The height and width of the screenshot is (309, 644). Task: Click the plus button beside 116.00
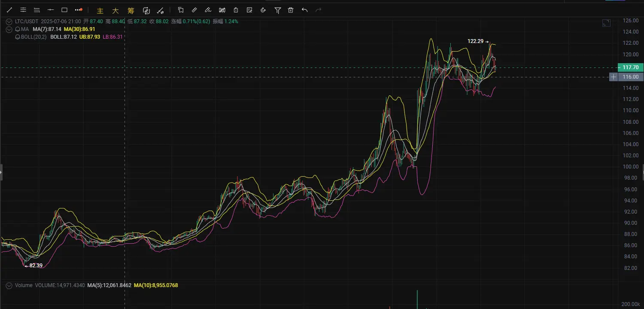(x=614, y=77)
